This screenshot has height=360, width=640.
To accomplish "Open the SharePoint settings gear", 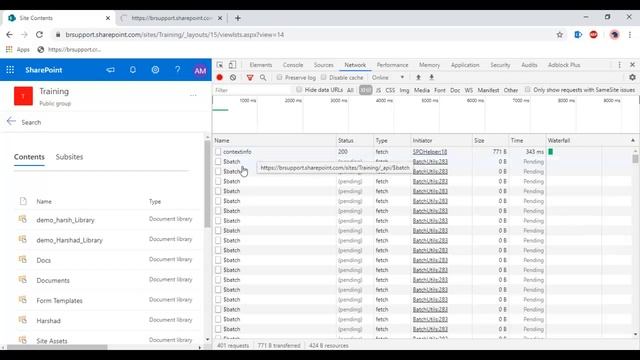I will [x=155, y=70].
